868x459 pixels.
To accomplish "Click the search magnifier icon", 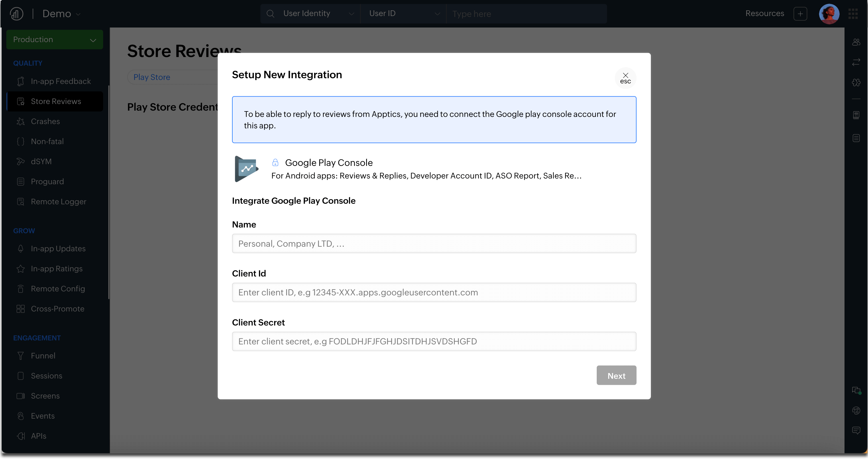I will pyautogui.click(x=270, y=14).
